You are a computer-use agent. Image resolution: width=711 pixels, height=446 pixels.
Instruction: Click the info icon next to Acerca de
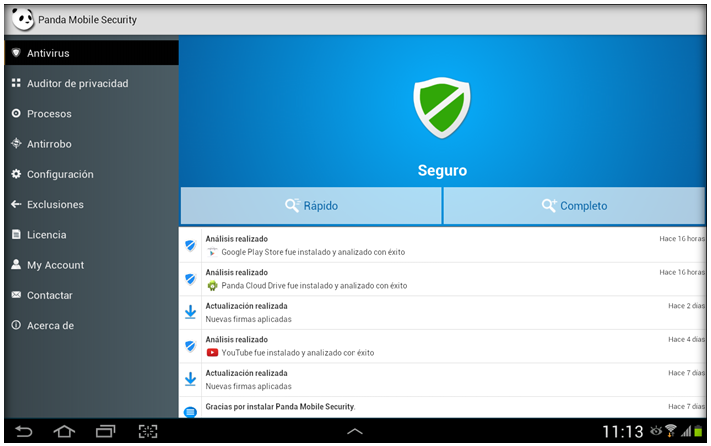[16, 325]
